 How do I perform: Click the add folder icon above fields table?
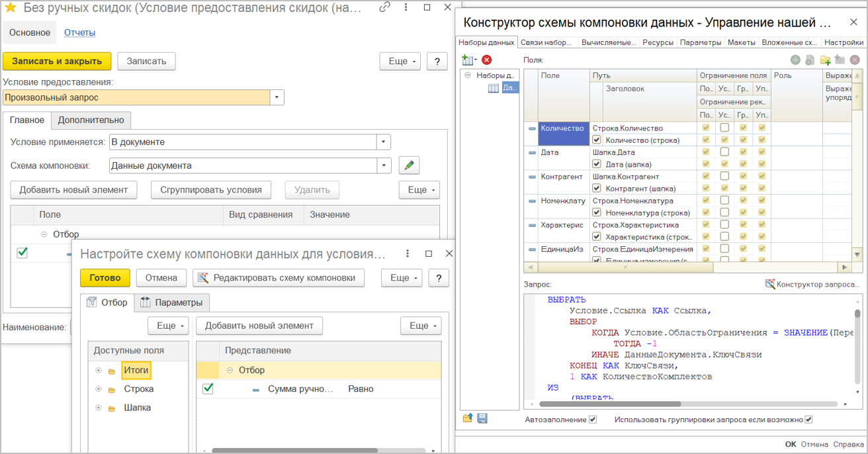click(825, 60)
